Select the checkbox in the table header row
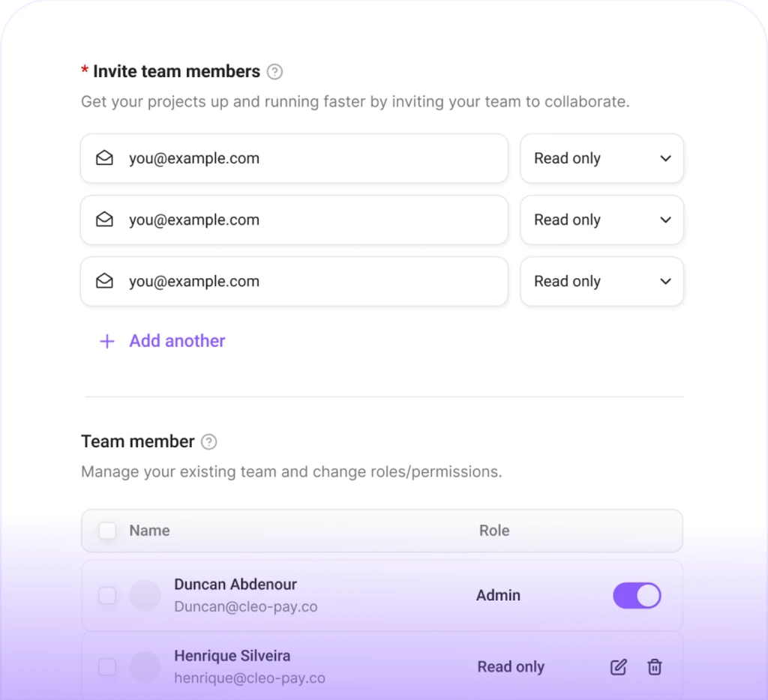 pos(107,530)
